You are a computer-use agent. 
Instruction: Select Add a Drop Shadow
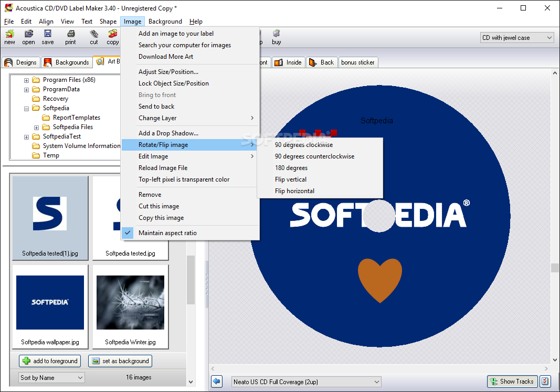[x=191, y=133]
